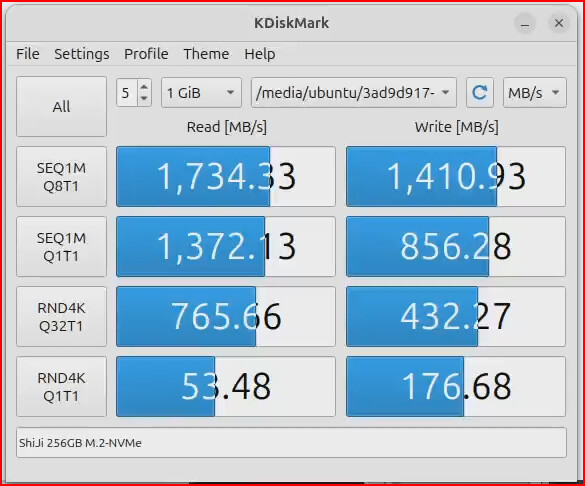Screen dimensions: 585x486
Task: Start the SEQ1M Q8T1 test
Action: [x=62, y=177]
